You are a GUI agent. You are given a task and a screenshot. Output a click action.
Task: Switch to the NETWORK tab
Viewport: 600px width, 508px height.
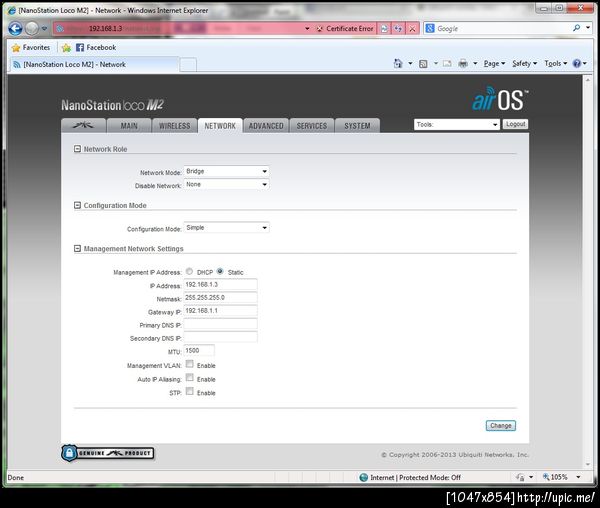(220, 126)
